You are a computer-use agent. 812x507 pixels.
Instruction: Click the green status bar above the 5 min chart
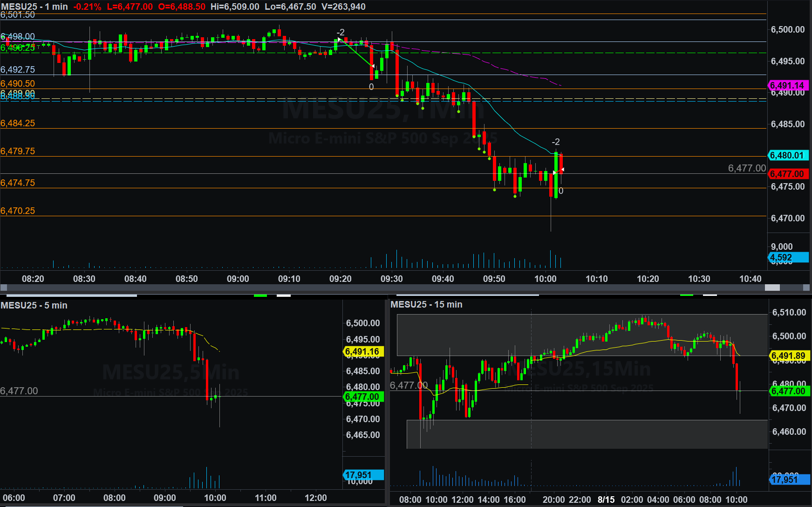260,295
